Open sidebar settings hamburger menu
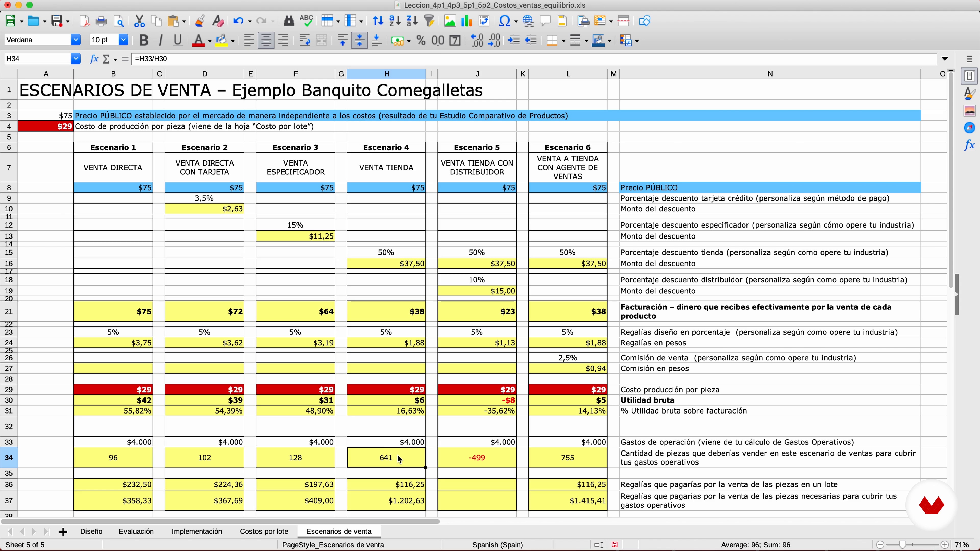 click(x=969, y=59)
